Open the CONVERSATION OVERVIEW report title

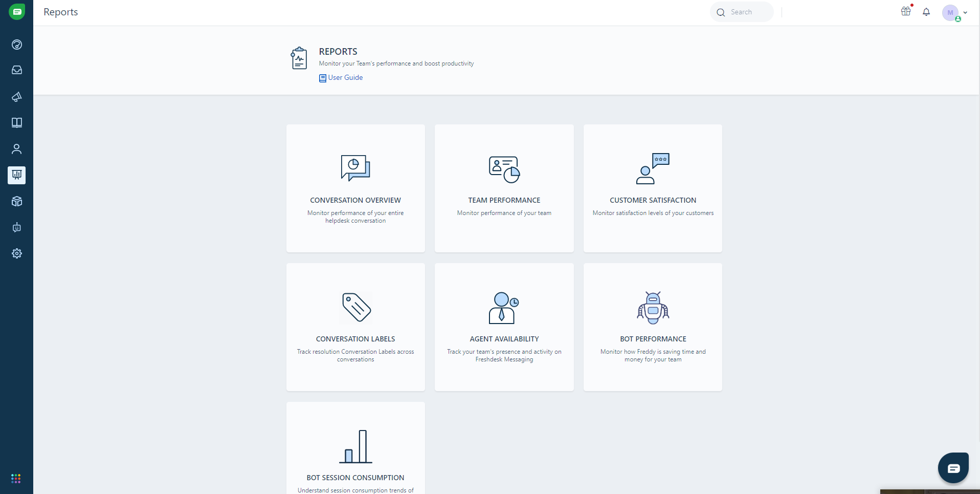click(x=355, y=200)
